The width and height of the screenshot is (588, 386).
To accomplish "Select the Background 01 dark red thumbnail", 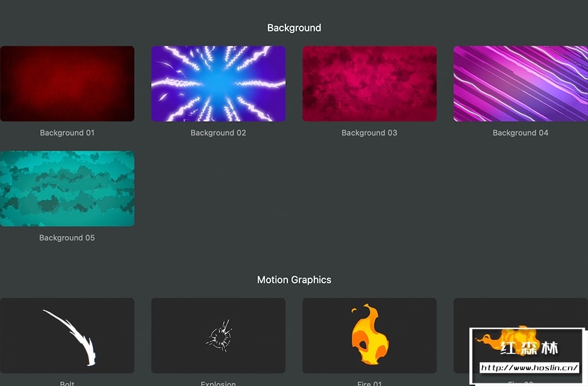I will [x=67, y=83].
